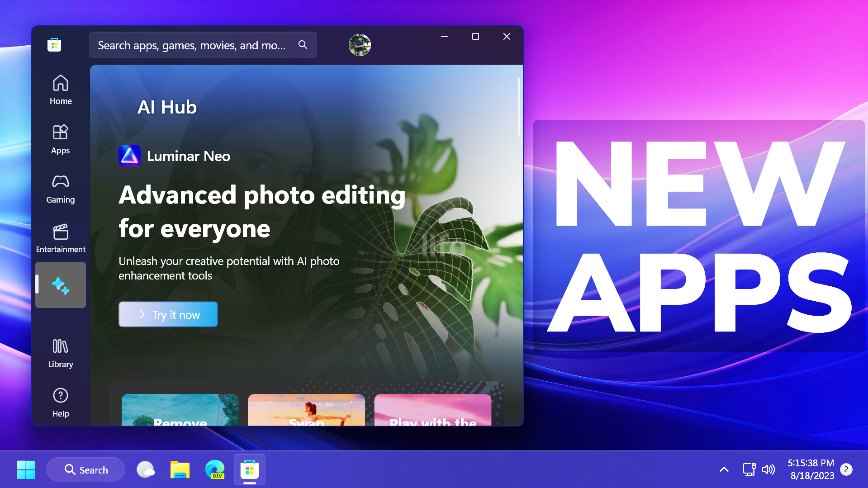868x488 pixels.
Task: Open the Apps section in the sidebar
Action: pyautogui.click(x=60, y=138)
